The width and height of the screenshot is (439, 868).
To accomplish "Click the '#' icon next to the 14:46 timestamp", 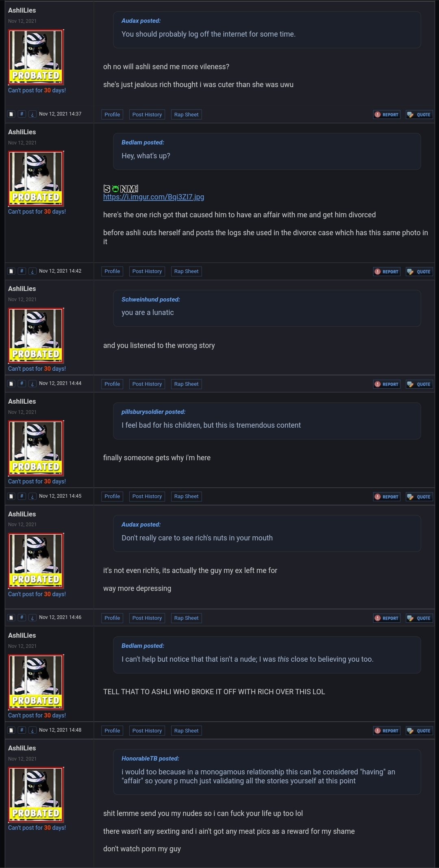I will (x=22, y=617).
